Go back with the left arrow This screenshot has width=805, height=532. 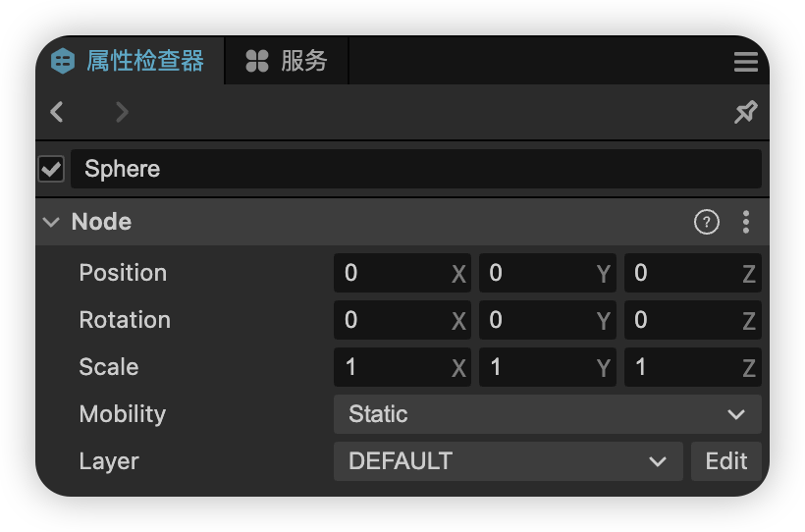click(x=57, y=112)
